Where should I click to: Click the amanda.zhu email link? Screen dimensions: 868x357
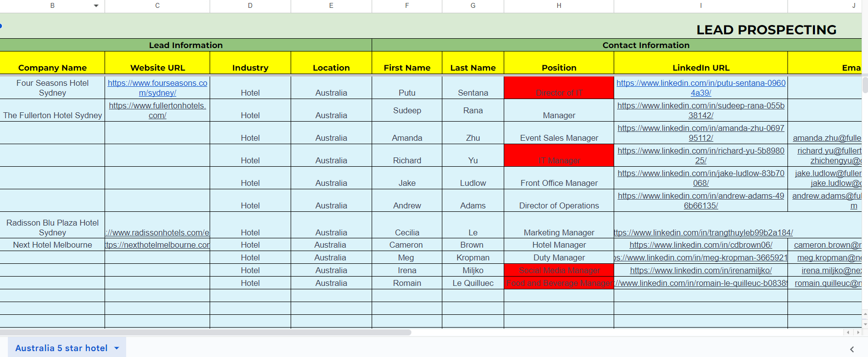[x=827, y=138]
